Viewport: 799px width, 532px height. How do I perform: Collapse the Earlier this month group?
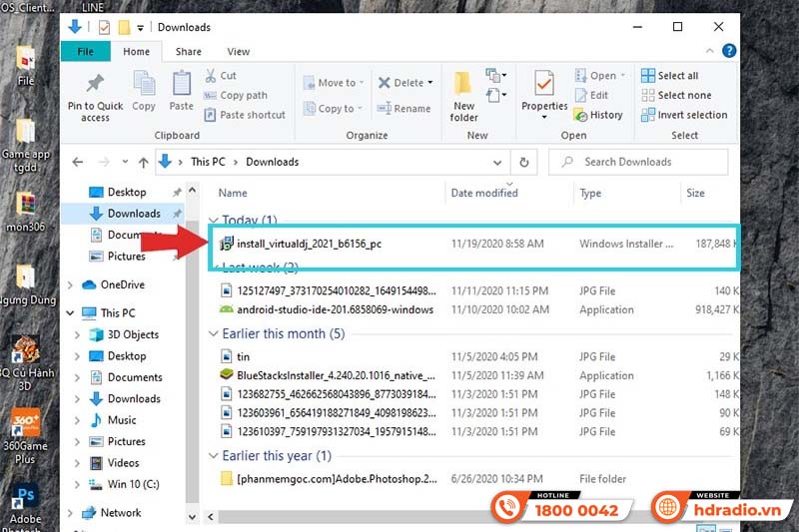click(214, 334)
